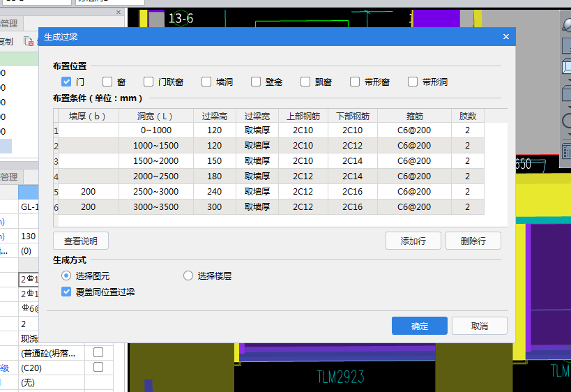Click 下部钢筋 cell 2C14 in row 3
The width and height of the screenshot is (571, 392).
coord(353,161)
